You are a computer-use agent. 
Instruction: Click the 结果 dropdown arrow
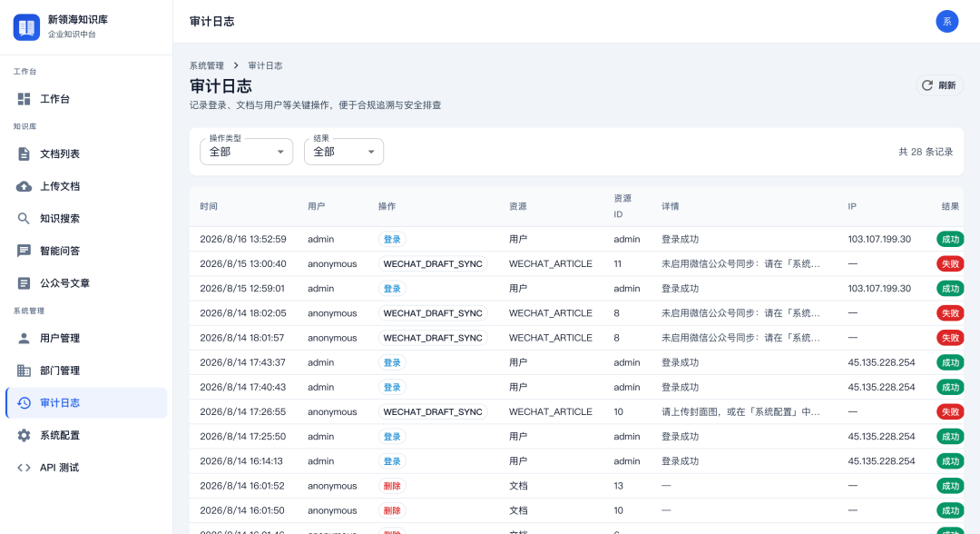(x=371, y=152)
